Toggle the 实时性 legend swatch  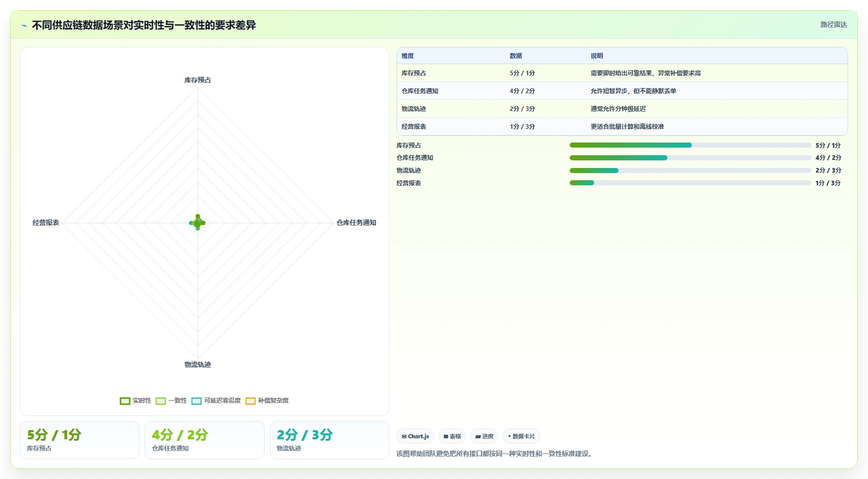125,401
